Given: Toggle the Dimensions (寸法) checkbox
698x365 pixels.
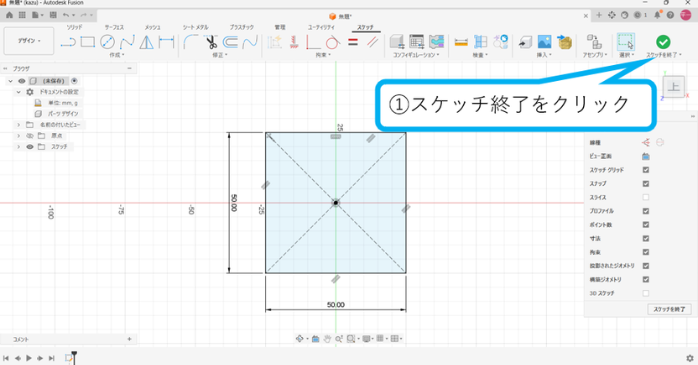Looking at the screenshot, I should (645, 239).
